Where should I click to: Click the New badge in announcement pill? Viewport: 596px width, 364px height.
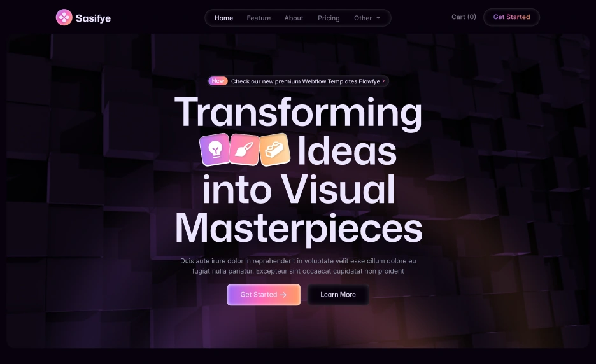coord(218,81)
